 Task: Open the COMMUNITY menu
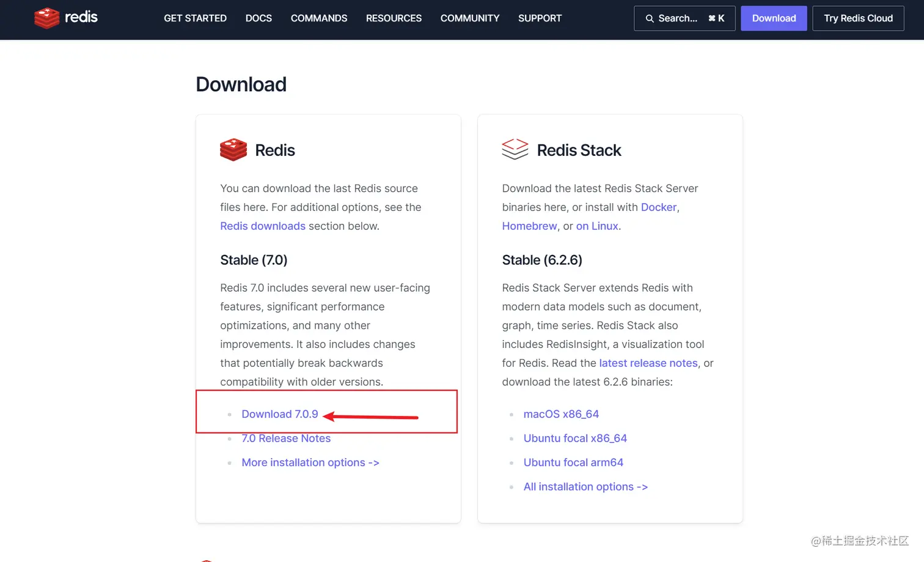(x=470, y=18)
